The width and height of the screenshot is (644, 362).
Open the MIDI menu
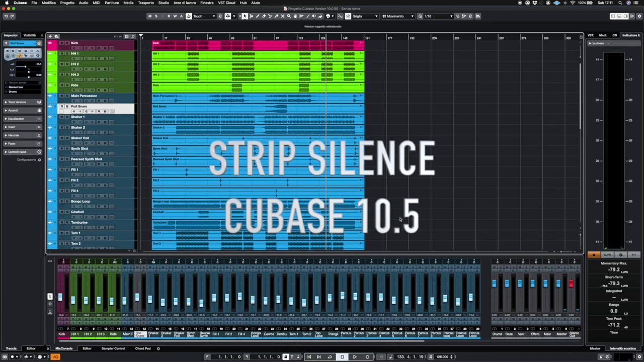coord(97,3)
